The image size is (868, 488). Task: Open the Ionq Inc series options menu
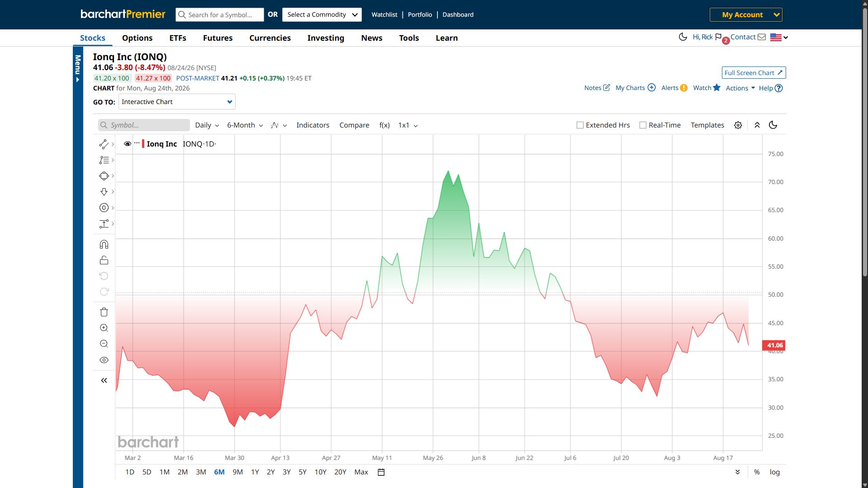click(x=137, y=143)
